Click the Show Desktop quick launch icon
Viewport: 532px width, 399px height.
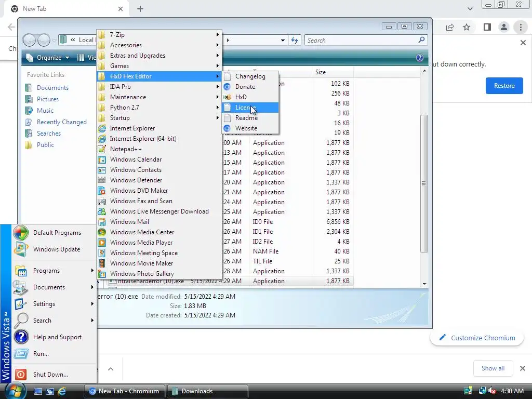pyautogui.click(x=37, y=391)
